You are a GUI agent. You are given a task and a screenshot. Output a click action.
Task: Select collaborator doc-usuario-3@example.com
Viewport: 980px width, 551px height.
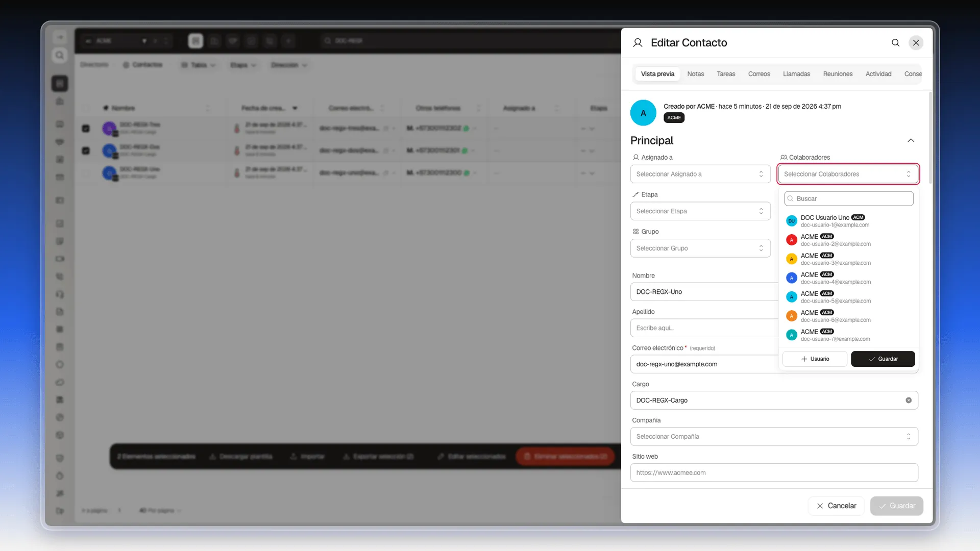click(848, 259)
